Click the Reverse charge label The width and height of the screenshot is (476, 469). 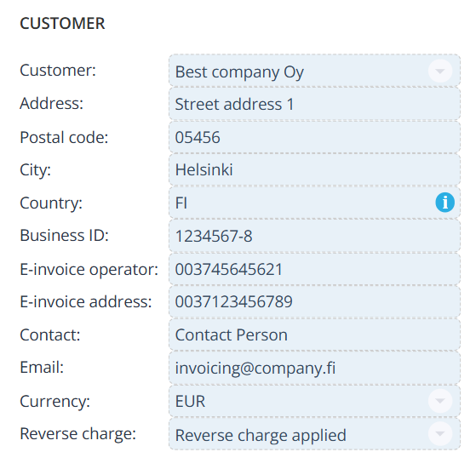77,433
